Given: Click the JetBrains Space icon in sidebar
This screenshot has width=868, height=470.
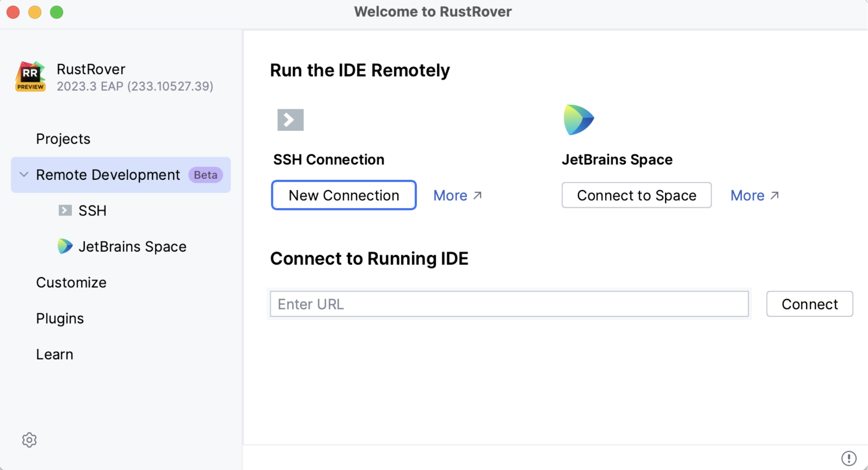Looking at the screenshot, I should (65, 246).
